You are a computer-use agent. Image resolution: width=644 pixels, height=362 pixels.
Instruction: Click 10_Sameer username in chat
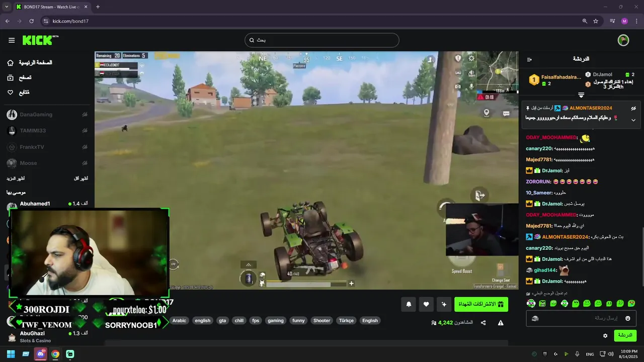[539, 193]
